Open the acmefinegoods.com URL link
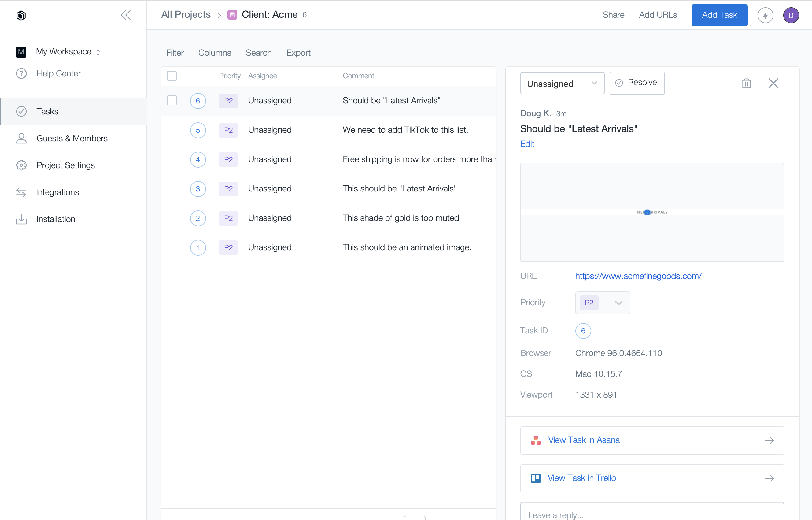 [x=638, y=276]
